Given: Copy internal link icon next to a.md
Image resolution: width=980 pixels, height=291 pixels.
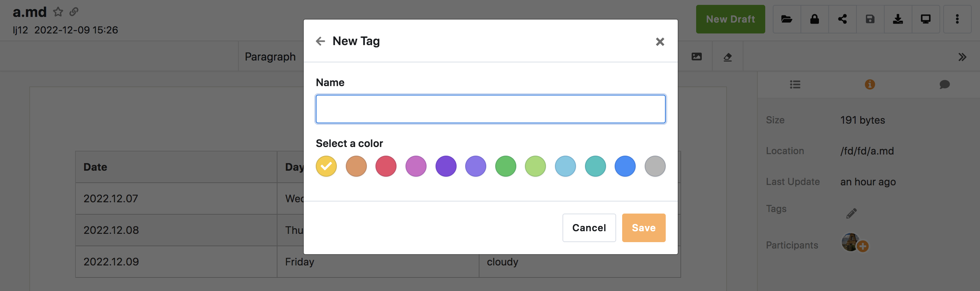Looking at the screenshot, I should (x=74, y=12).
